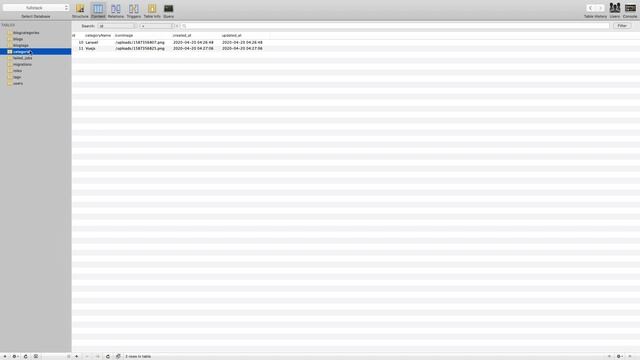
Task: Open the search field column dropdown
Action: (x=116, y=26)
